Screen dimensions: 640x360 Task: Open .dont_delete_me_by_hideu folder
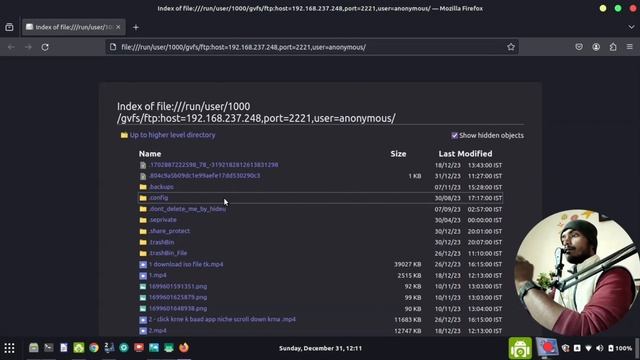click(x=187, y=209)
